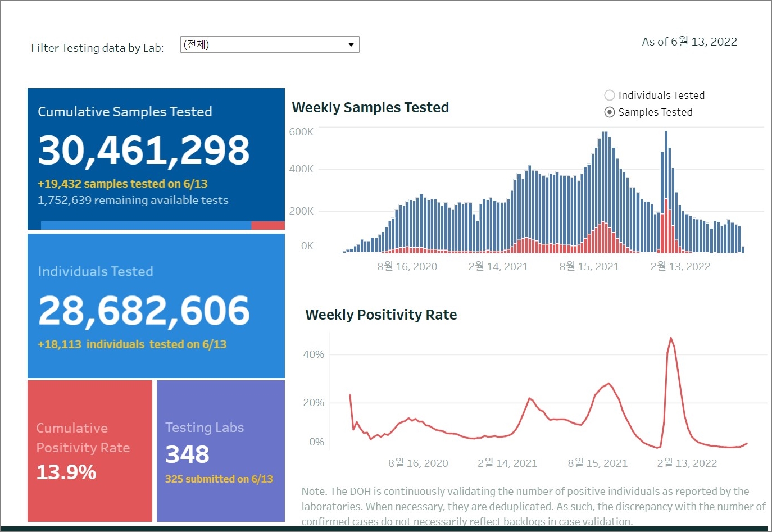
Task: Click the '1,752,639 remaining available tests' text
Action: [x=133, y=200]
